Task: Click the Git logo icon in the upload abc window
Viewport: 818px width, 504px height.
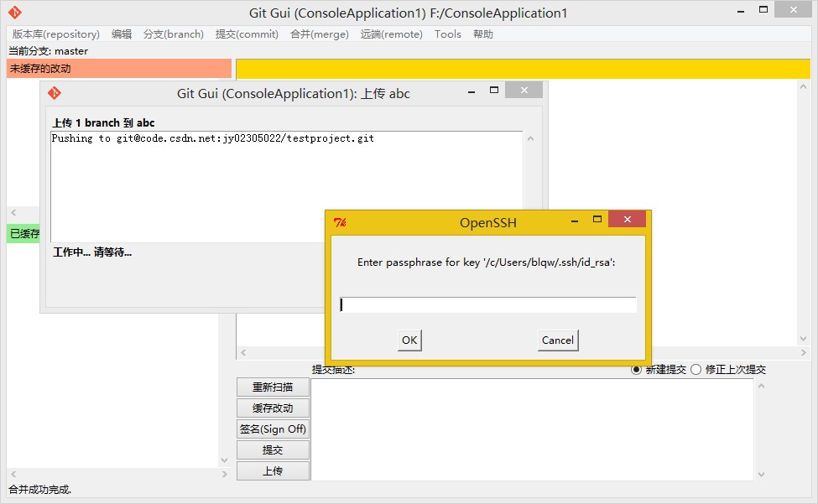Action: pos(55,93)
